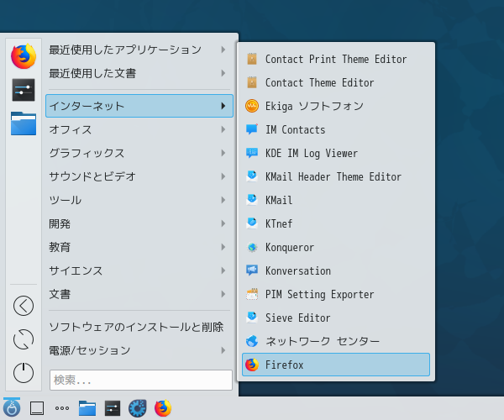Open the Dolphin folder icon on taskbar

[x=87, y=408]
